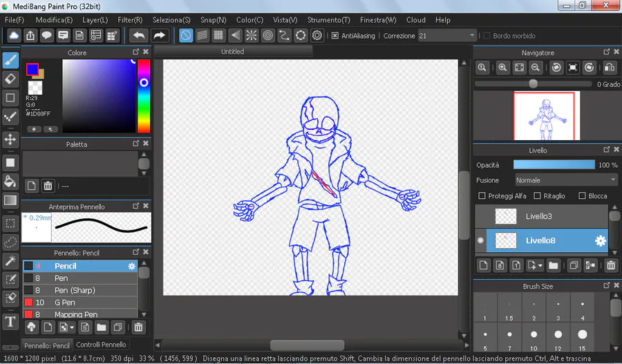Open Layer(L) menu

click(95, 20)
